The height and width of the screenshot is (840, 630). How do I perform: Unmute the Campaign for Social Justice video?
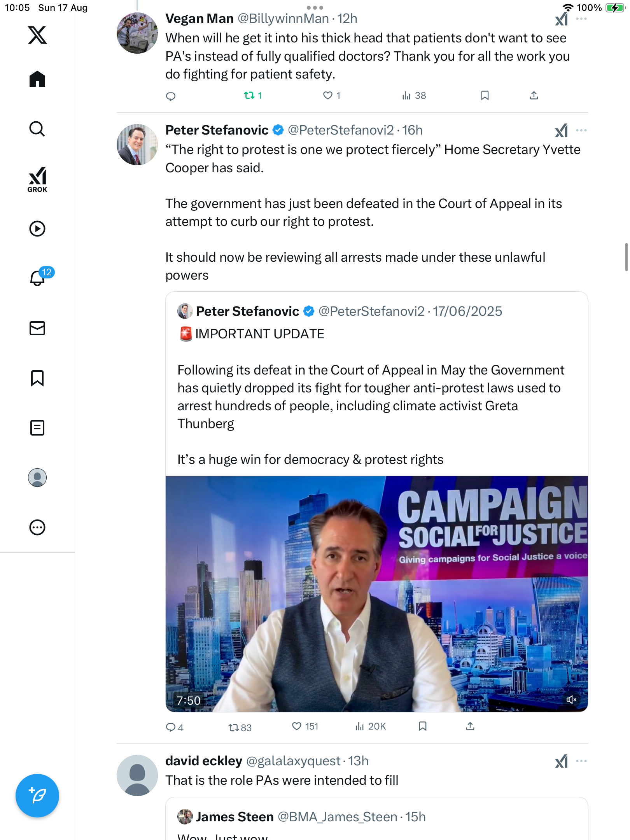tap(571, 700)
